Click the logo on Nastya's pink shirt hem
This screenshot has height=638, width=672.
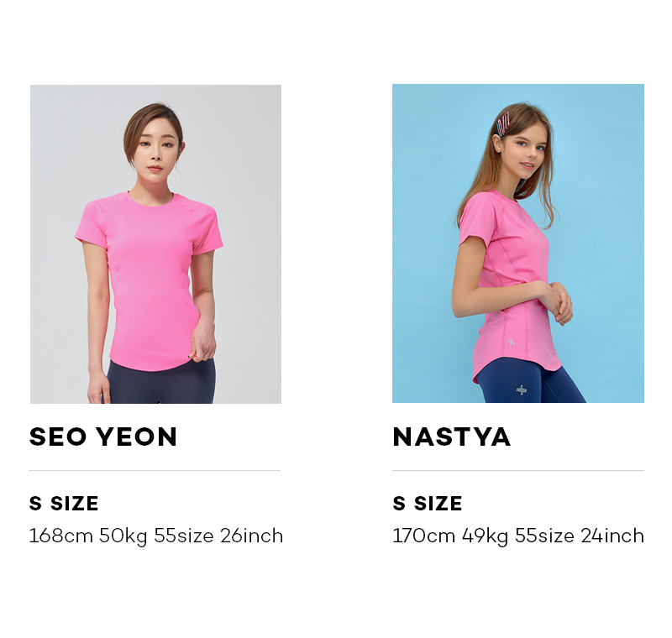point(512,343)
